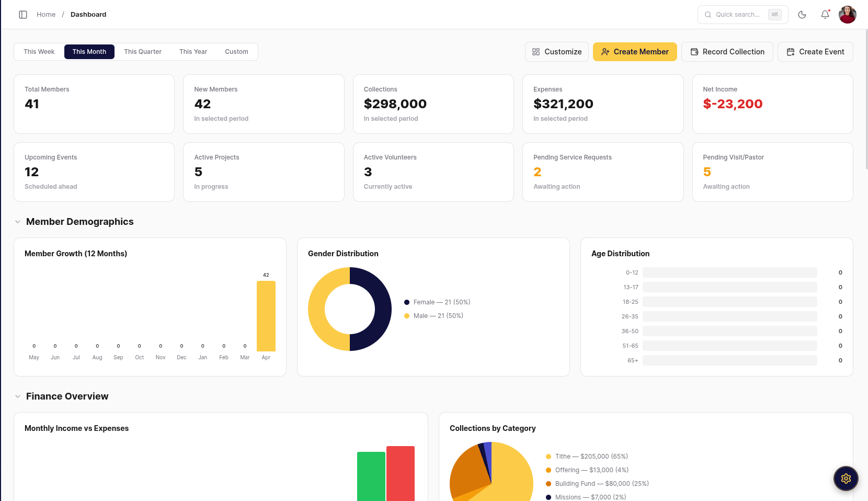Click the Collections by Category title
The image size is (868, 501).
click(x=493, y=428)
